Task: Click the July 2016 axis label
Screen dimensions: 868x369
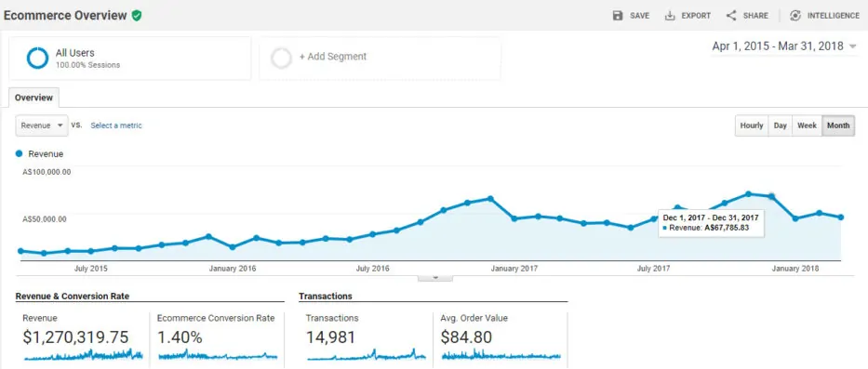Action: (372, 269)
